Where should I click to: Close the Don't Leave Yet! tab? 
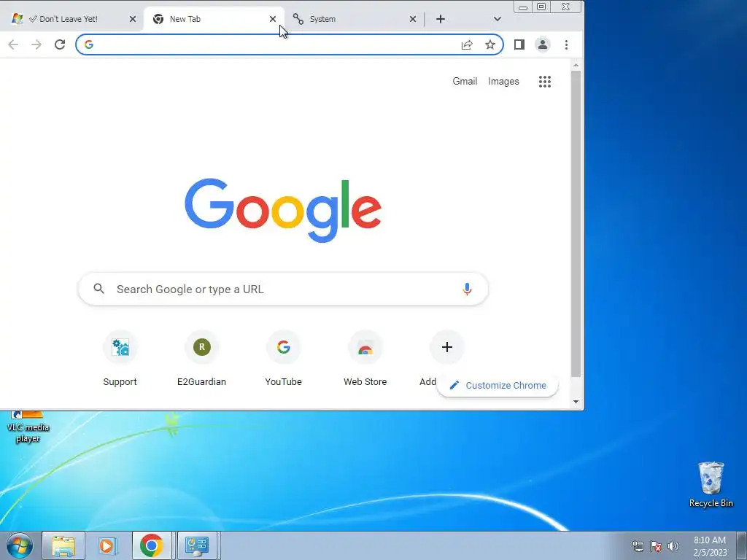[133, 19]
